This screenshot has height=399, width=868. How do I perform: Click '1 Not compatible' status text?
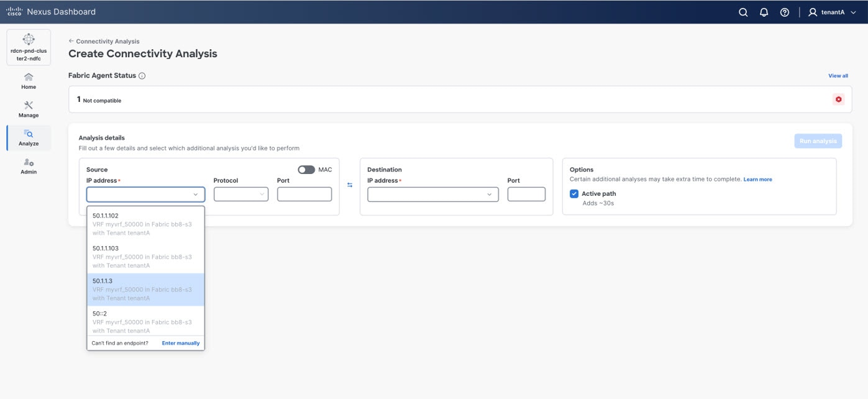click(x=99, y=99)
